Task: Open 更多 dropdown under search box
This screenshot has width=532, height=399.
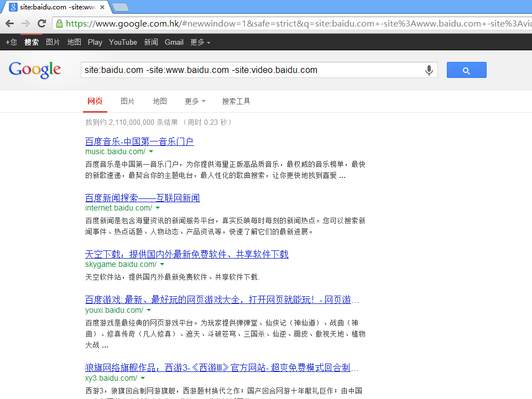Action: tap(195, 101)
